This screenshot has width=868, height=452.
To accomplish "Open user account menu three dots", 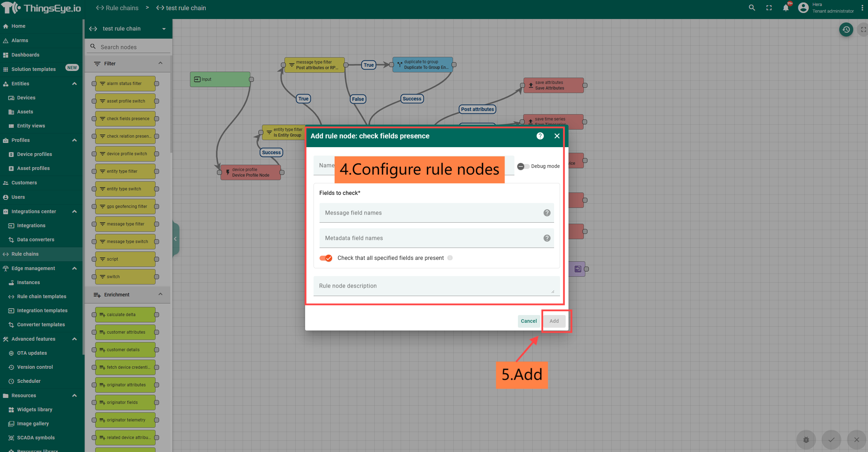I will [862, 8].
